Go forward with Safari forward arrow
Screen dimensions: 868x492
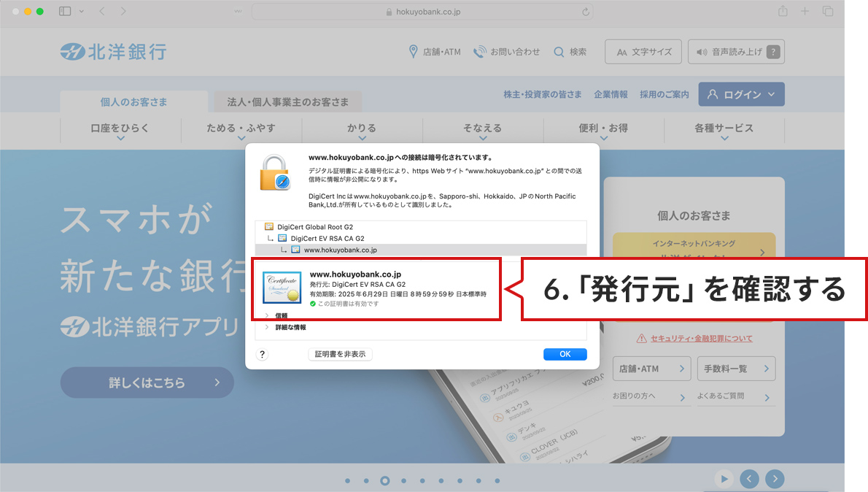pyautogui.click(x=123, y=11)
